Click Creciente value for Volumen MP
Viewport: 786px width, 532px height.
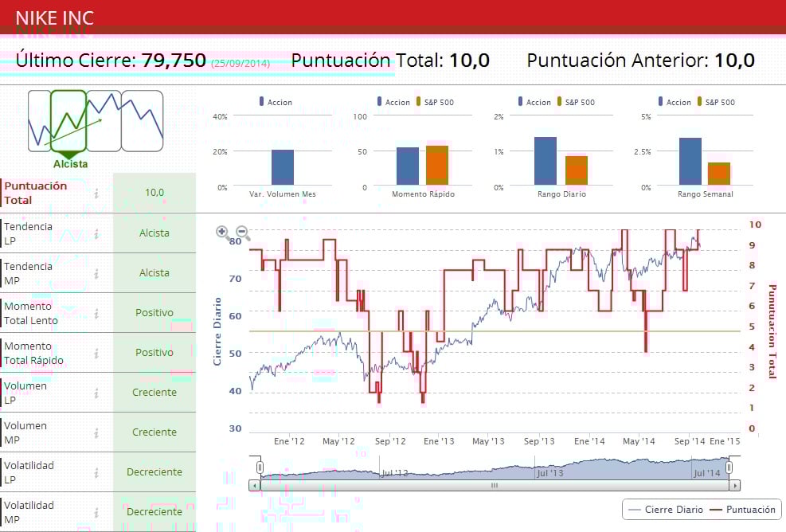154,432
